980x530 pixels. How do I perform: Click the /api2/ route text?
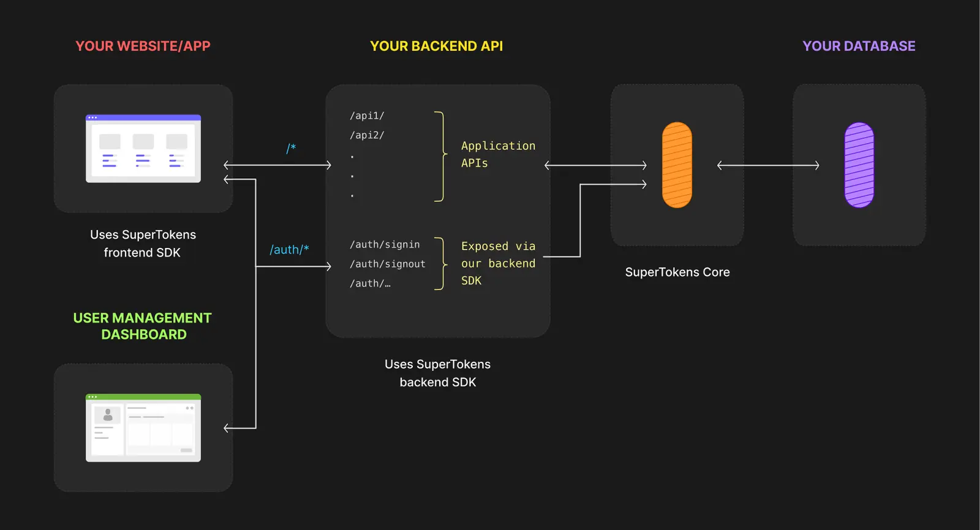pos(367,135)
